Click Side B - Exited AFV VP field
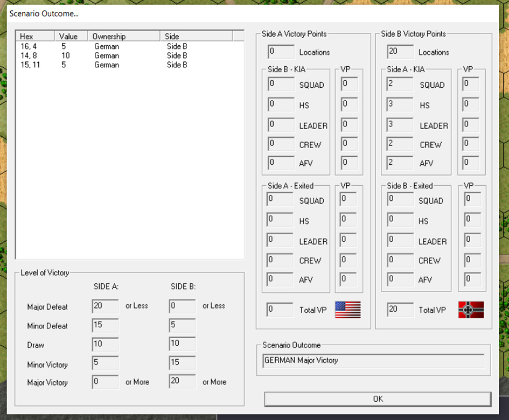This screenshot has height=420, width=509. [472, 279]
